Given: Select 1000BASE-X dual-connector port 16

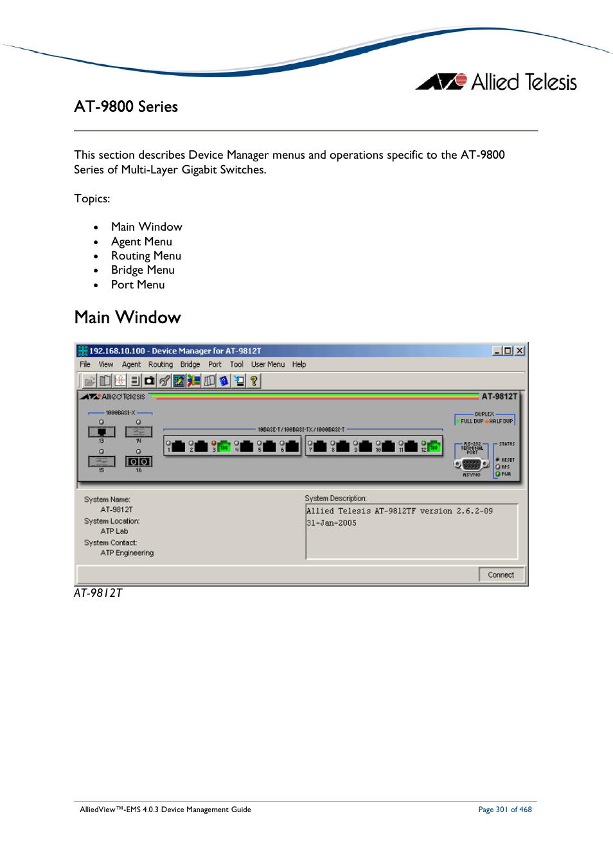Looking at the screenshot, I should click(139, 461).
